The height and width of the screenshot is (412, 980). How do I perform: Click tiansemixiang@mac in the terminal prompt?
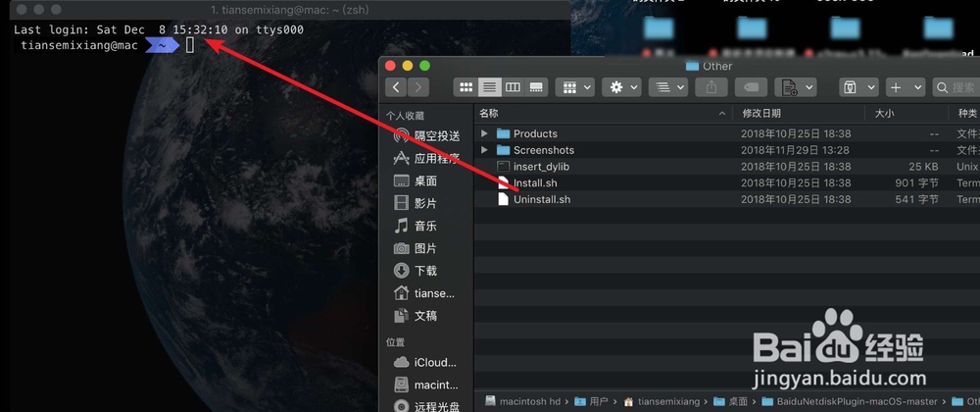[x=78, y=45]
